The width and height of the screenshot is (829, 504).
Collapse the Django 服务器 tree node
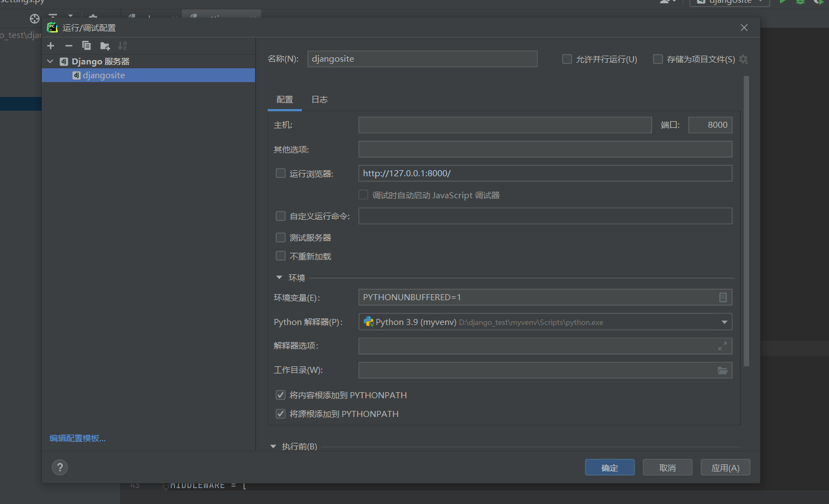[x=50, y=62]
